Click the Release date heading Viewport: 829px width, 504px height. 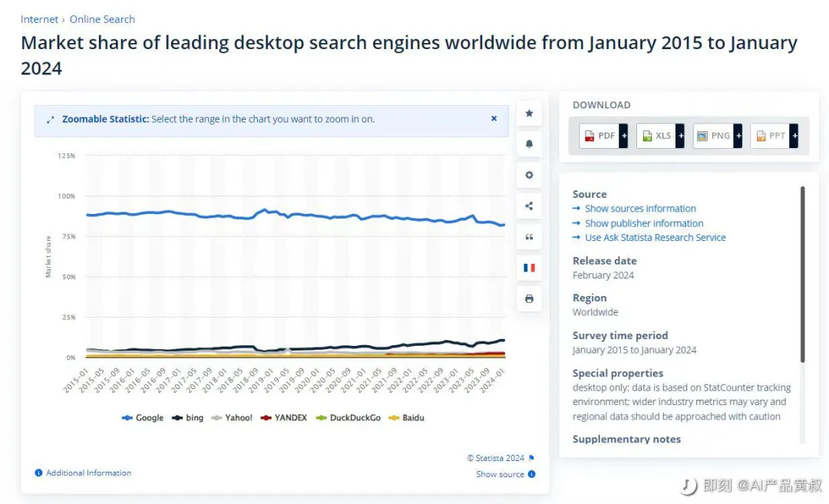[604, 261]
